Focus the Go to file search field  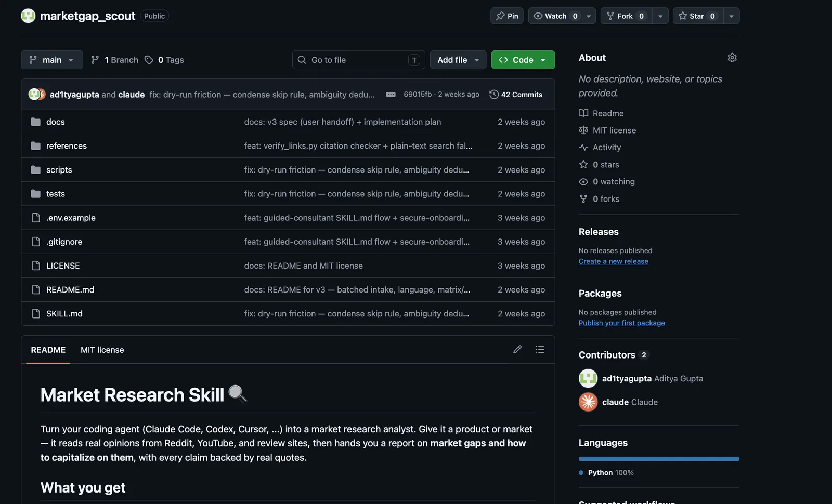pyautogui.click(x=359, y=60)
